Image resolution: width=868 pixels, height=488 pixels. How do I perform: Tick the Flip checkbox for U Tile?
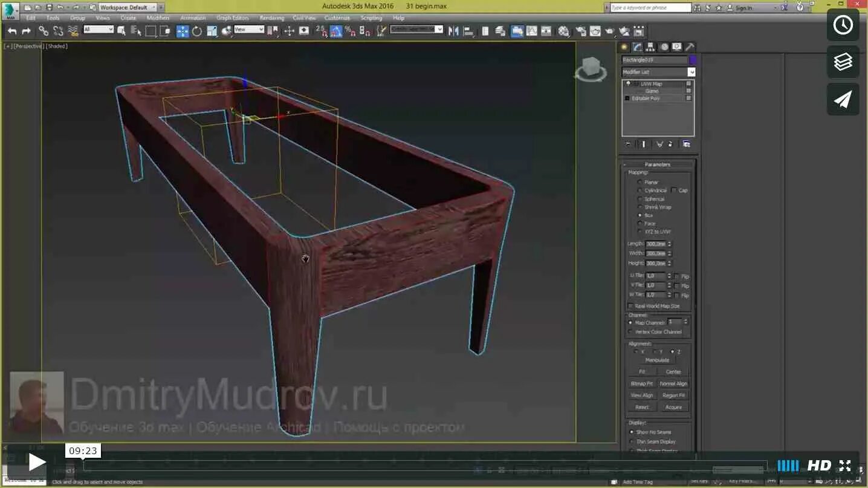click(x=676, y=276)
